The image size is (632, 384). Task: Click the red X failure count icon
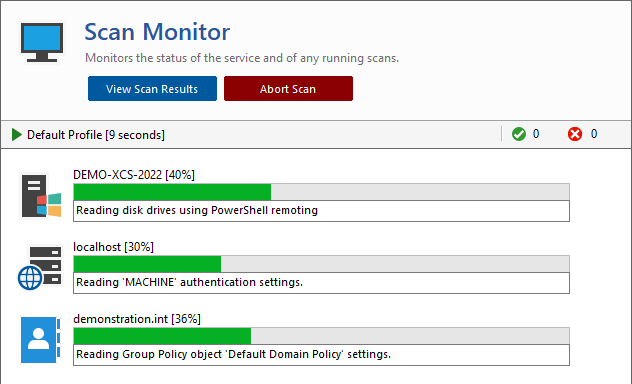[575, 134]
